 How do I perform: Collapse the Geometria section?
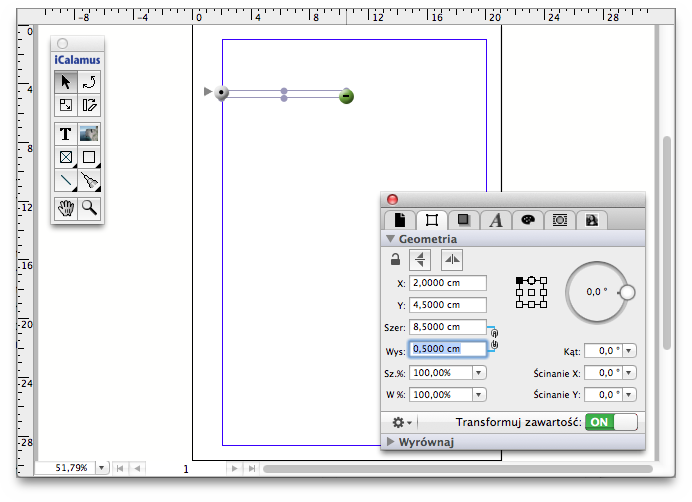[391, 239]
